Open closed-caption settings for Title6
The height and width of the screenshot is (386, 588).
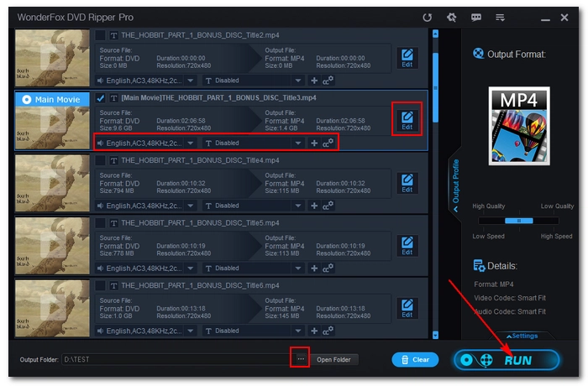328,331
